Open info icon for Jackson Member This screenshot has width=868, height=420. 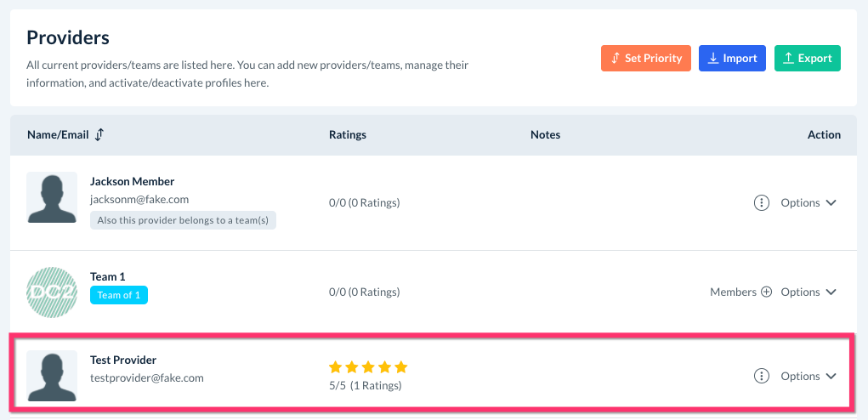[x=762, y=202]
